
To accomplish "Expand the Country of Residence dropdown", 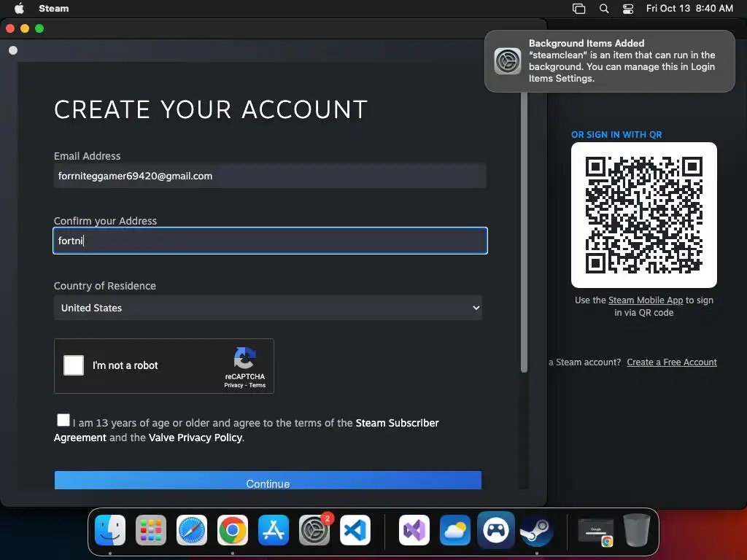I will [x=268, y=308].
